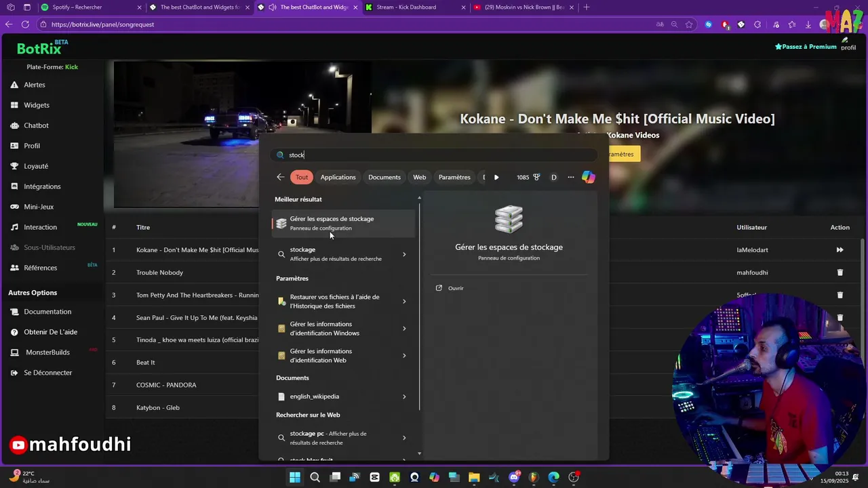Click the BotRix logo
Viewport: 868px width, 488px height.
[x=42, y=47]
